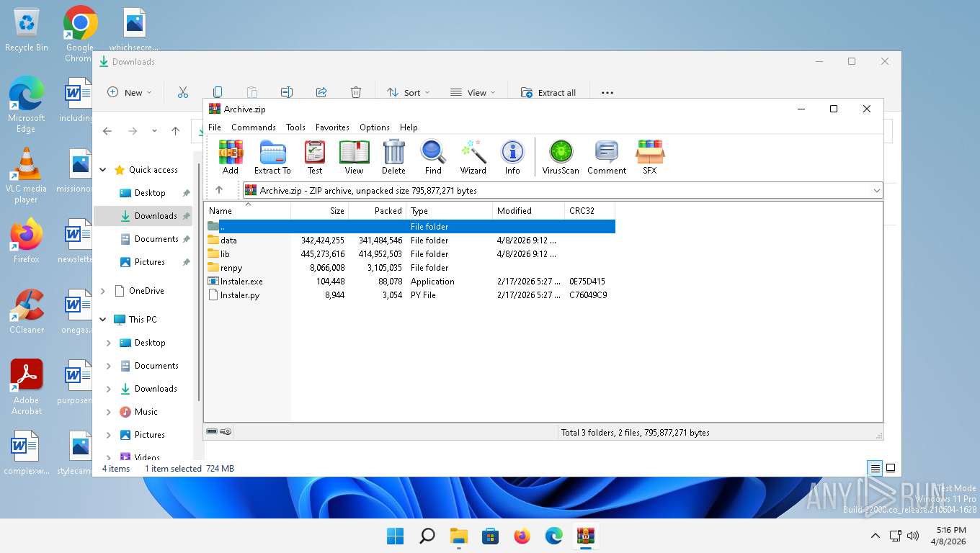Sort archive list by Packed column
Viewport: 980px width, 553px height.
pyautogui.click(x=378, y=211)
